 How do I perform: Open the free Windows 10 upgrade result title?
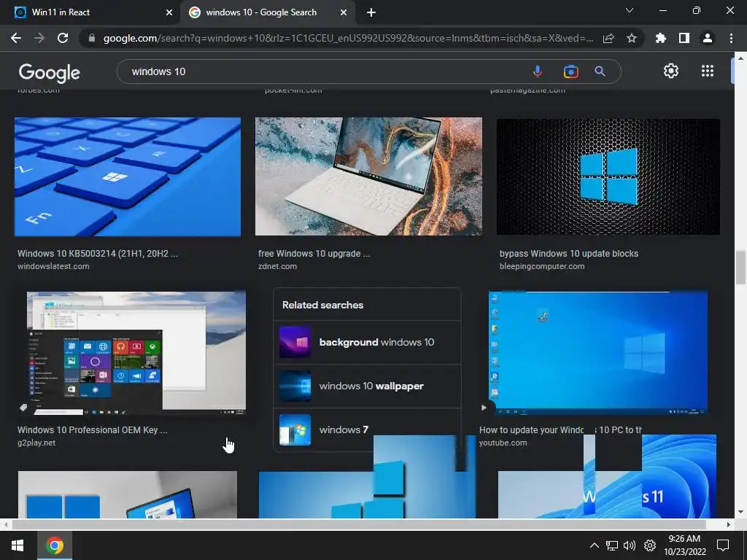click(x=314, y=253)
